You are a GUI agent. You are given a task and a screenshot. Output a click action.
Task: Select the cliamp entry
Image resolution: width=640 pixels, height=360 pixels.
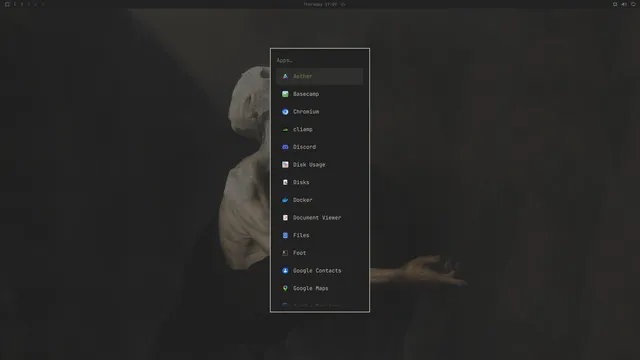point(319,129)
